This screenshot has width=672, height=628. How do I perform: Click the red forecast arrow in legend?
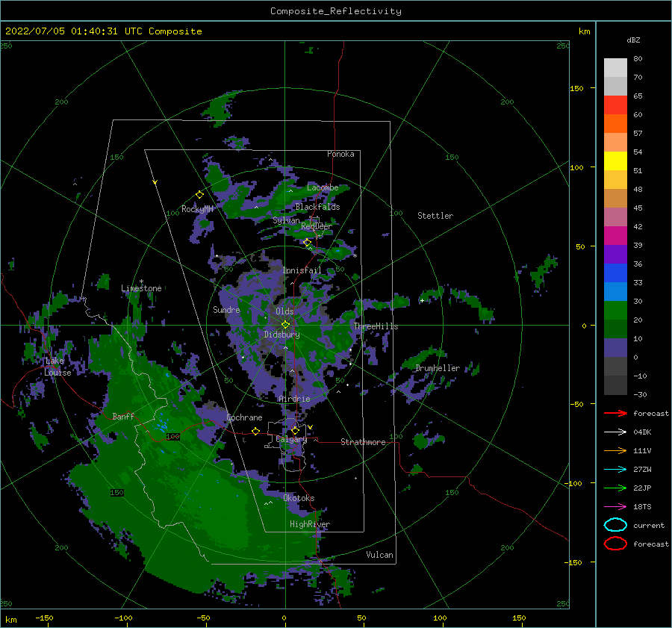[615, 413]
